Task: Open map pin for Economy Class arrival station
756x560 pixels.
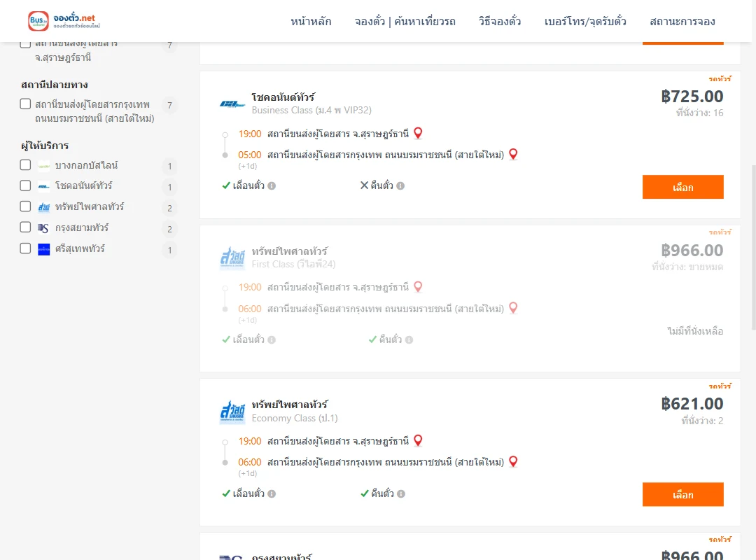Action: tap(514, 461)
